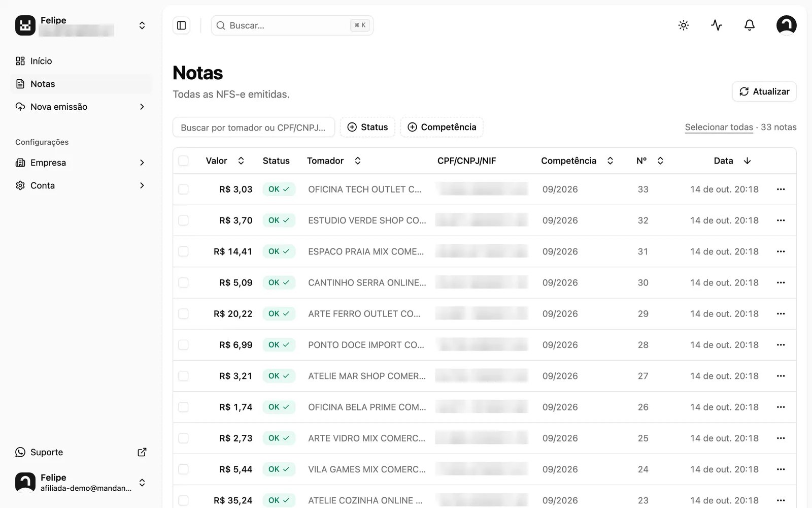Click the tomador or CPF/CNPJ search box
This screenshot has height=508, width=812.
point(254,127)
